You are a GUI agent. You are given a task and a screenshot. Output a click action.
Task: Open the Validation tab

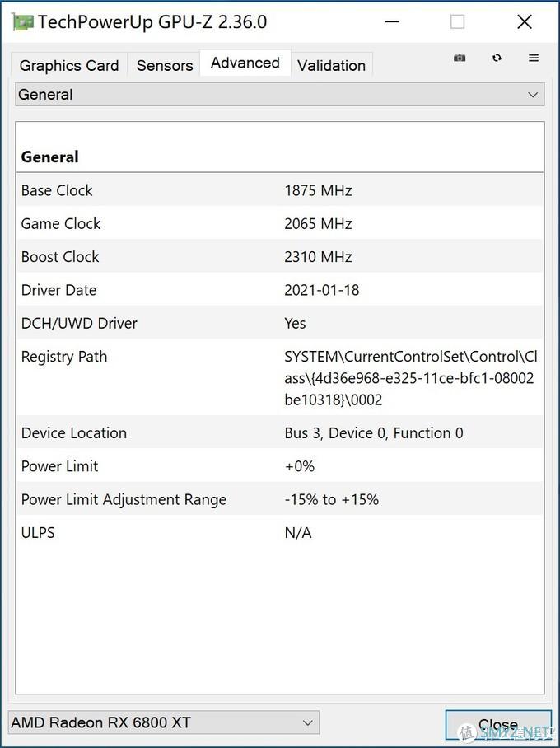tap(332, 65)
